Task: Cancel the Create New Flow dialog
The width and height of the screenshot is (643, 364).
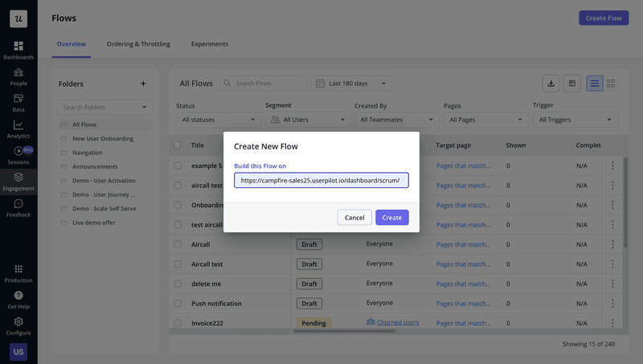Action: coord(354,218)
